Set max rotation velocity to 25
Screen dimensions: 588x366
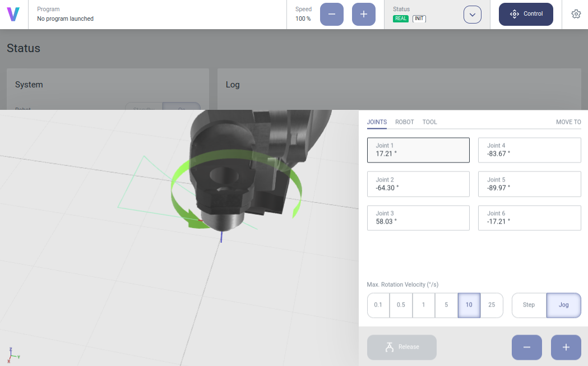(x=492, y=305)
